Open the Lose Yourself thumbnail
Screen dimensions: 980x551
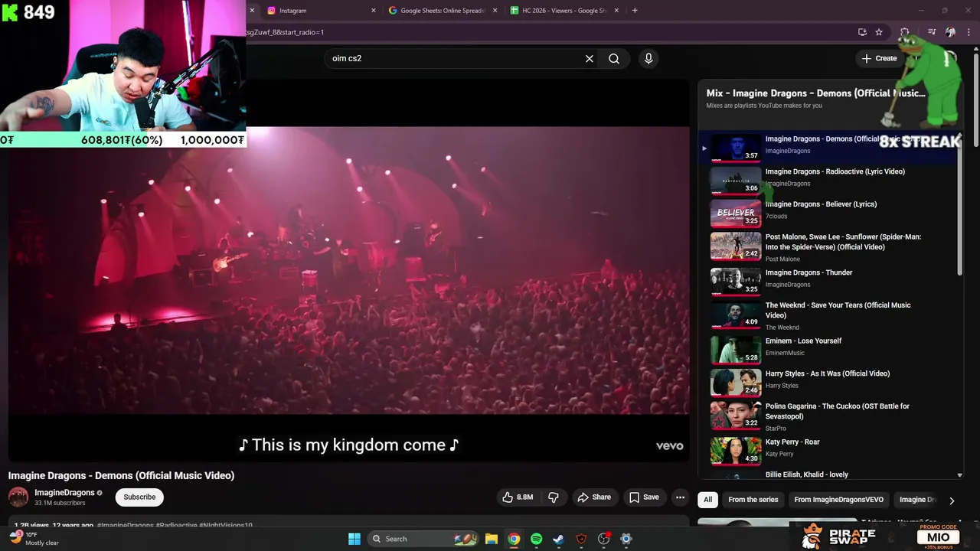click(736, 349)
